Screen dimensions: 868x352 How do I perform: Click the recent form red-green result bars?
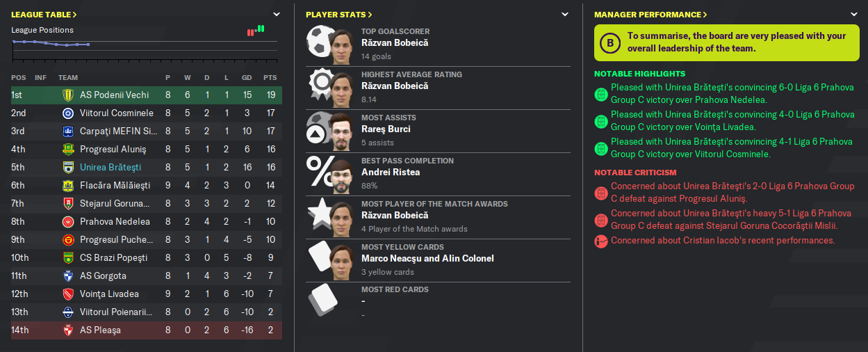[256, 31]
